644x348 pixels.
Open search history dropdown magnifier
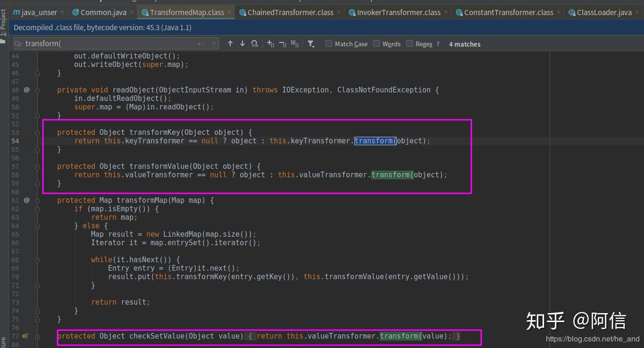click(x=18, y=44)
